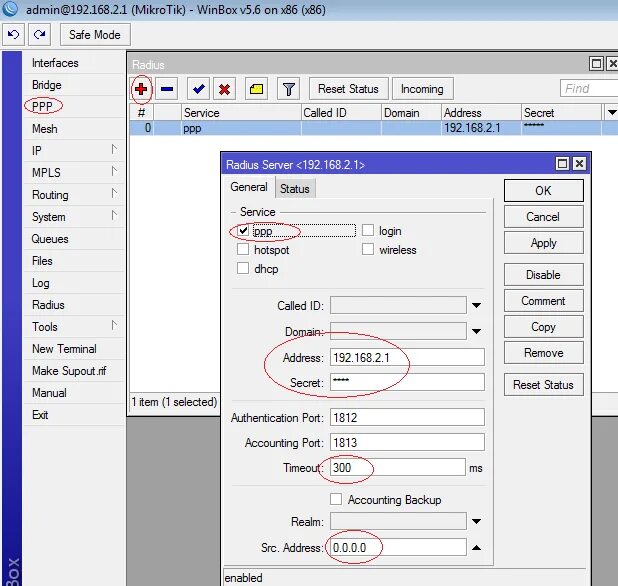Click the Remove button

544,353
